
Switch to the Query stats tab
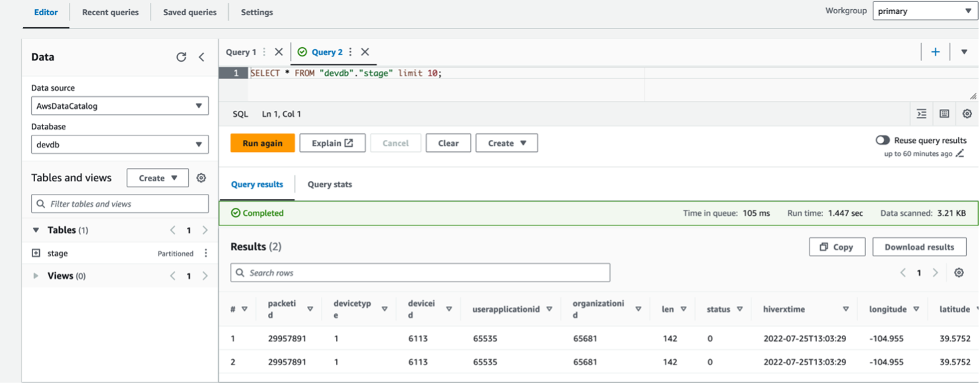click(329, 185)
